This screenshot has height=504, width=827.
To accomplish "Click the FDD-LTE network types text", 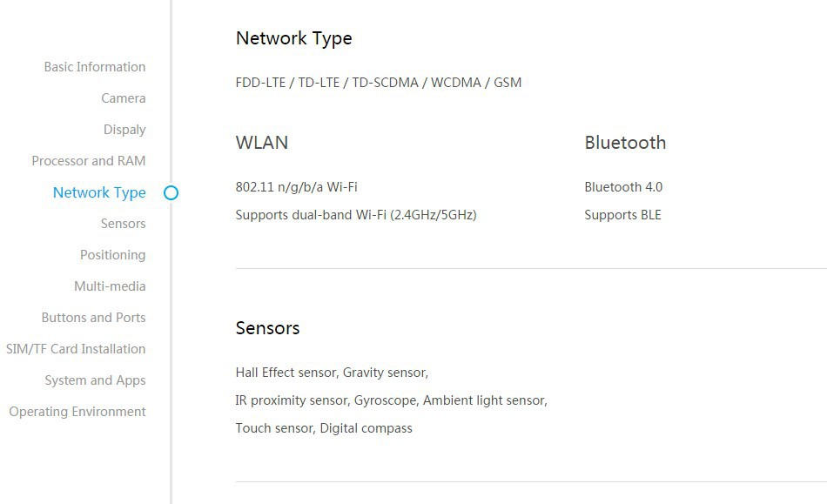I will click(x=378, y=83).
